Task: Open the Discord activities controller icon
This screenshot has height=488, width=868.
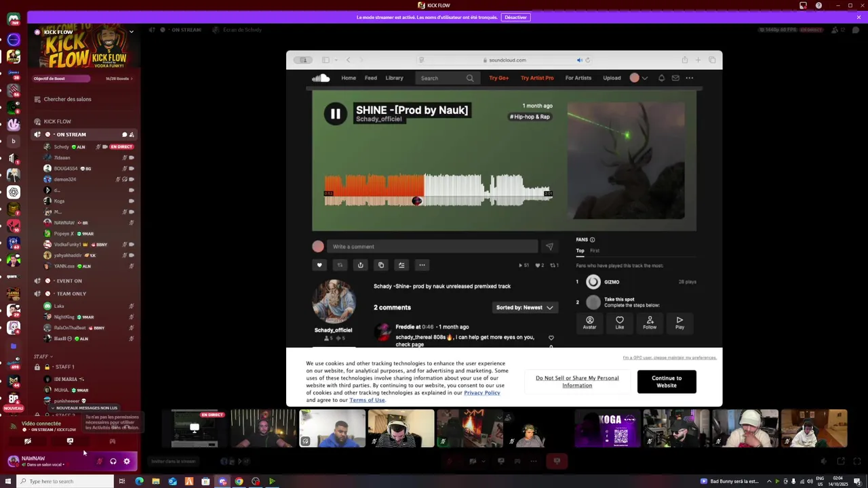Action: pos(112,441)
